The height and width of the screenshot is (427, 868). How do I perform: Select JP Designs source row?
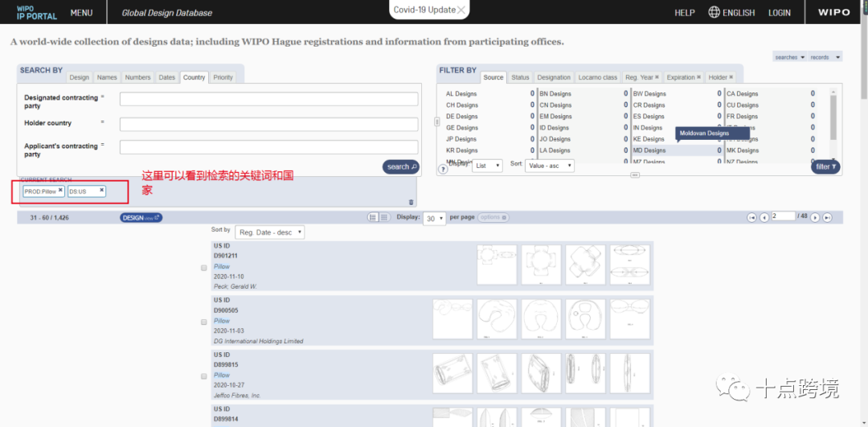[490, 139]
